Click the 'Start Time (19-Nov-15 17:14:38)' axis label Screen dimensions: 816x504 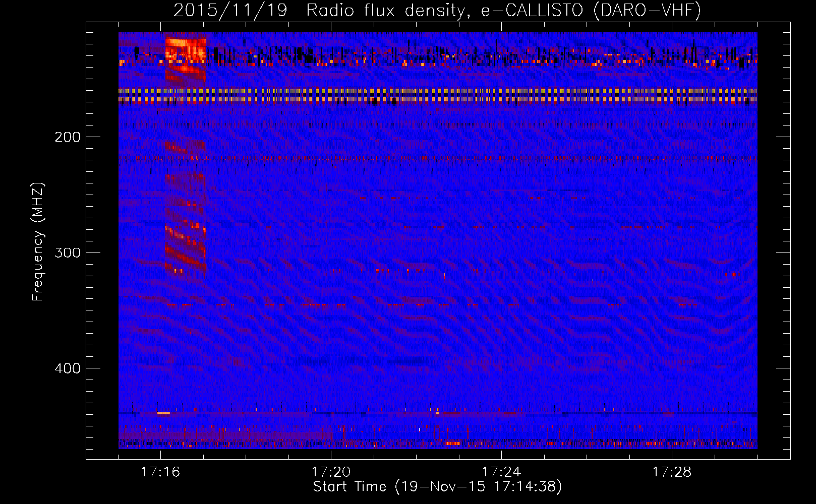pos(437,487)
